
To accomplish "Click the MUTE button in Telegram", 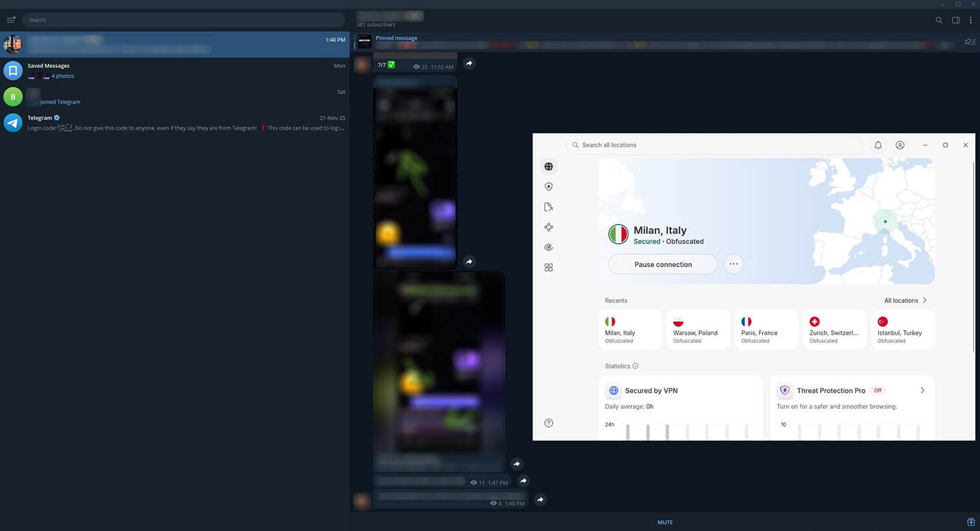I will click(x=665, y=522).
